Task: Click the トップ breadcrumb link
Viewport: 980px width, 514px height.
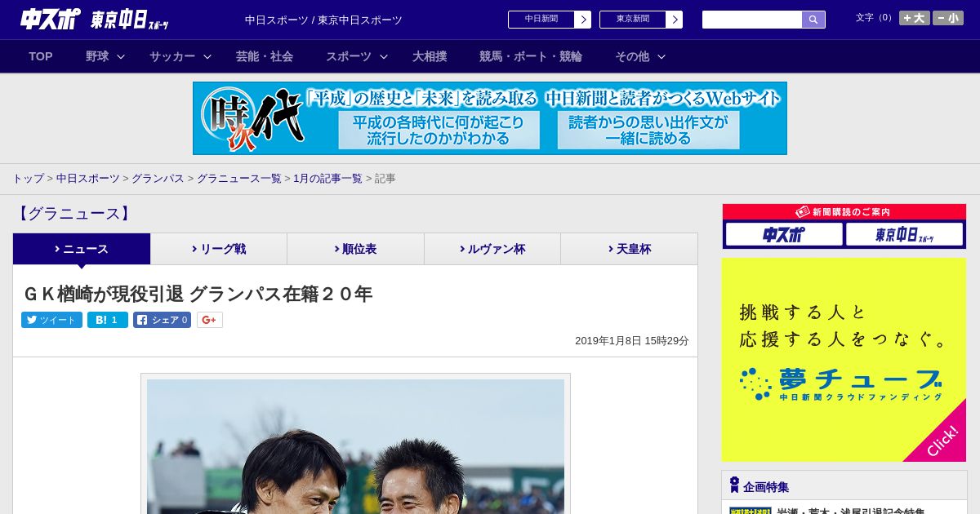Action: click(x=28, y=178)
